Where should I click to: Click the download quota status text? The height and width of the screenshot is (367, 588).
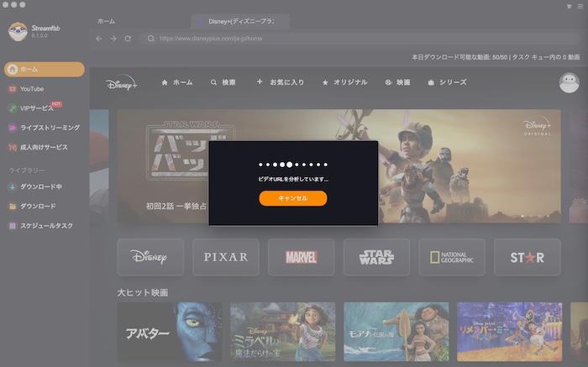coord(496,57)
